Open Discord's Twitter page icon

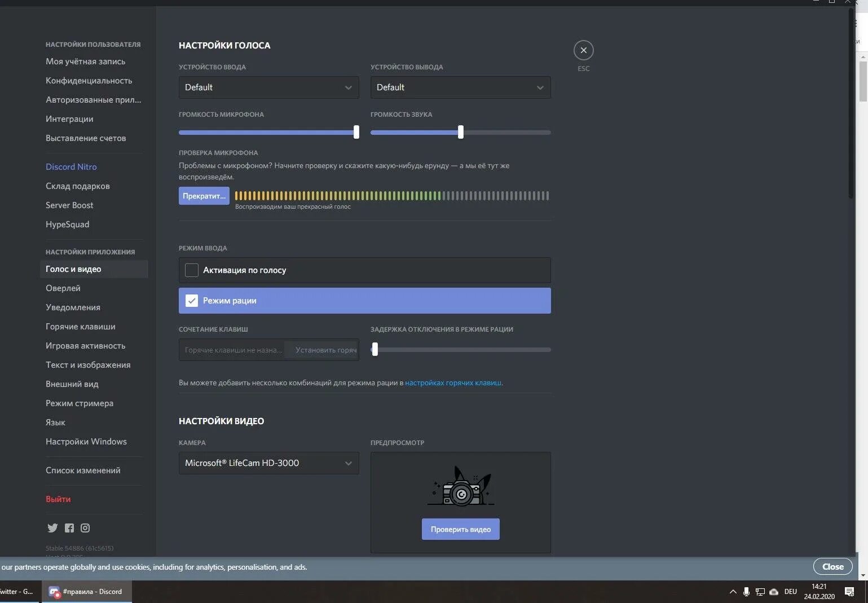[52, 528]
